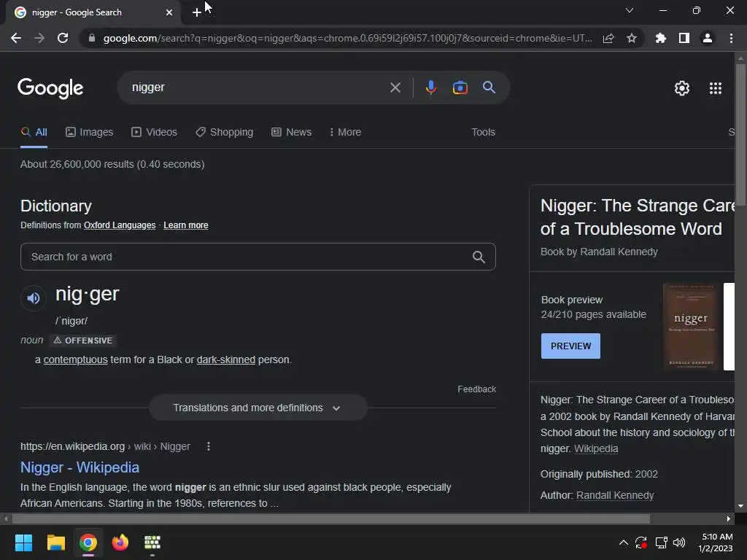Open search by image camera icon
Screen dimensions: 747x560
tap(460, 87)
